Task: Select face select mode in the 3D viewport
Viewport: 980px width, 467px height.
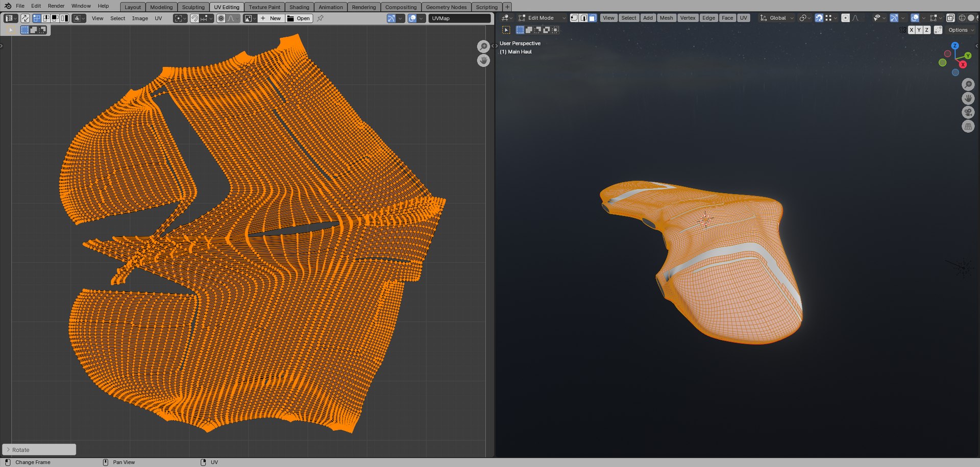Action: pos(593,18)
